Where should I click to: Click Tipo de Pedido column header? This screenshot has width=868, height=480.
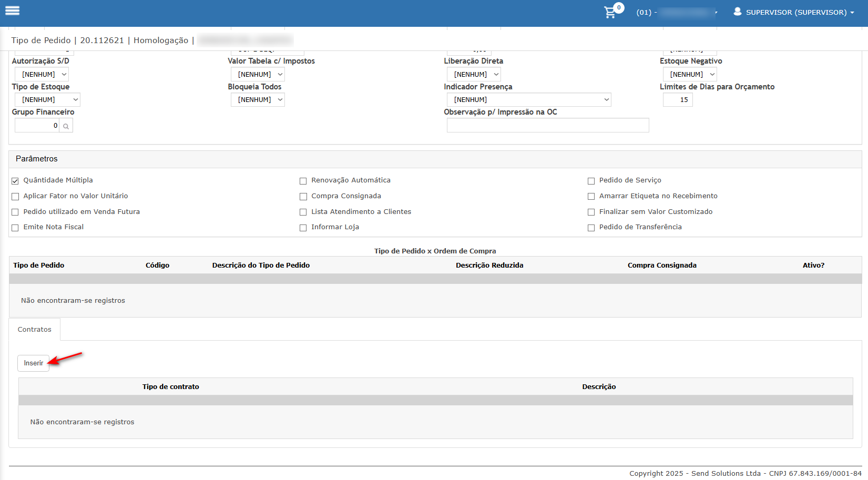39,265
